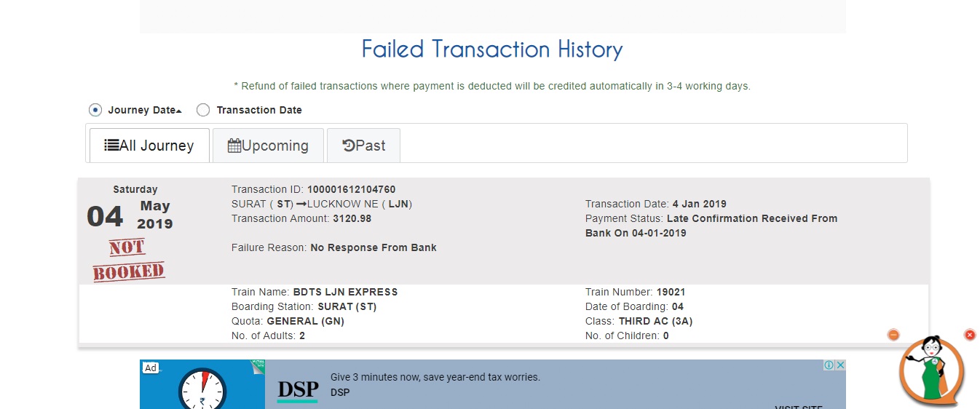
Task: Click the Transaction ID 100001612104760
Action: coord(351,189)
